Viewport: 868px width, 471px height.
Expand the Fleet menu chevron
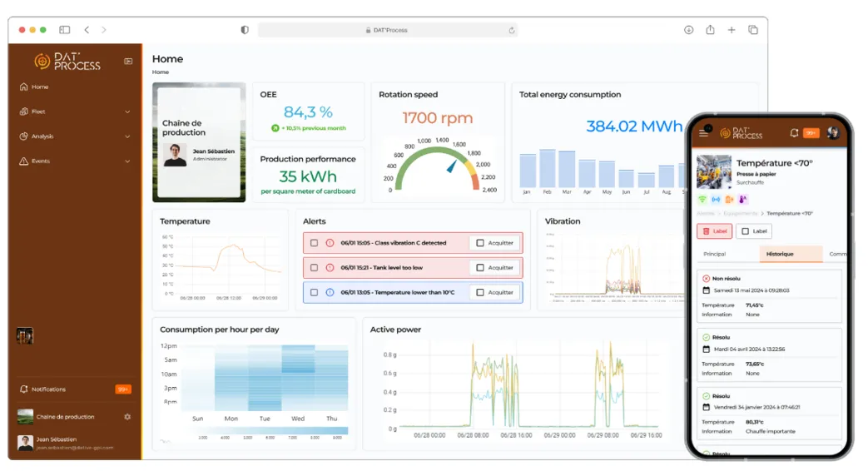tap(127, 112)
